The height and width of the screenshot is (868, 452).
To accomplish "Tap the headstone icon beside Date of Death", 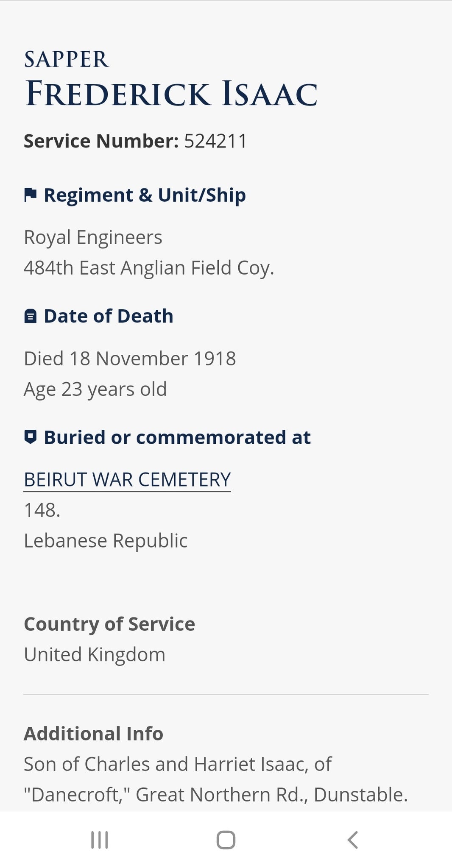I will coord(30,316).
